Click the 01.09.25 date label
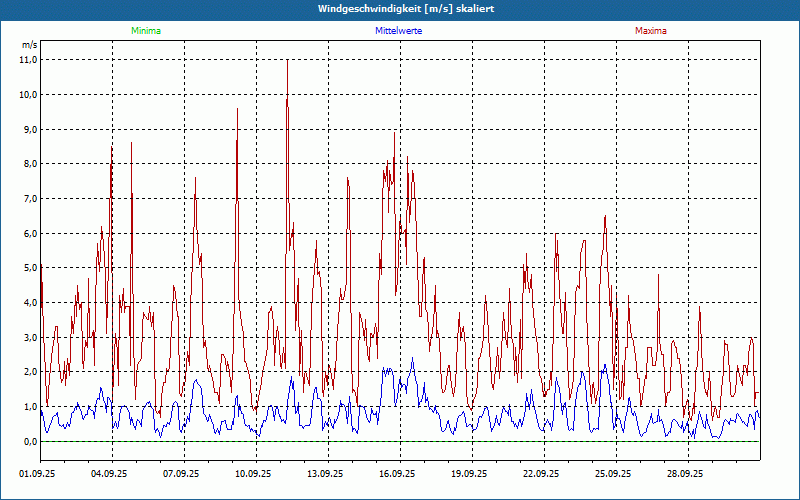Image resolution: width=800 pixels, height=500 pixels. pyautogui.click(x=37, y=474)
